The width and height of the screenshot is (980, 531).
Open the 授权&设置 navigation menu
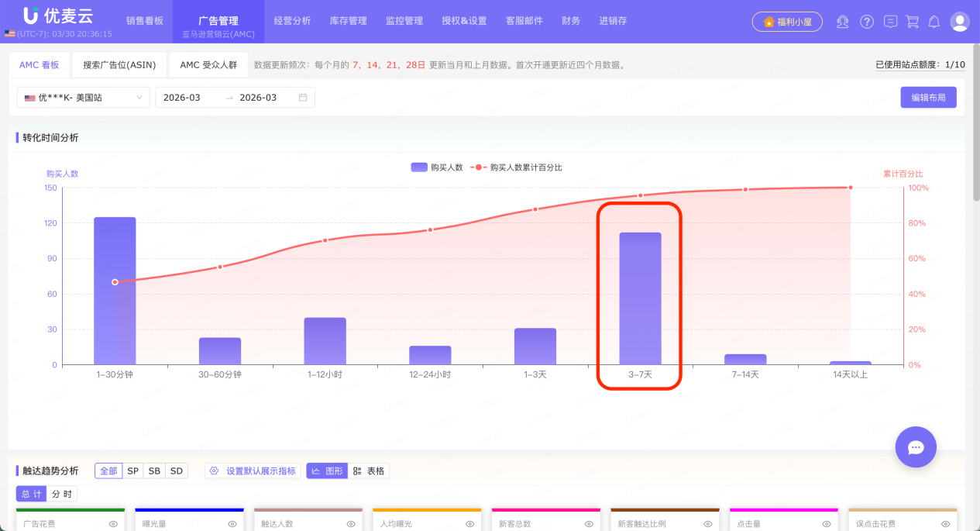[x=464, y=21]
